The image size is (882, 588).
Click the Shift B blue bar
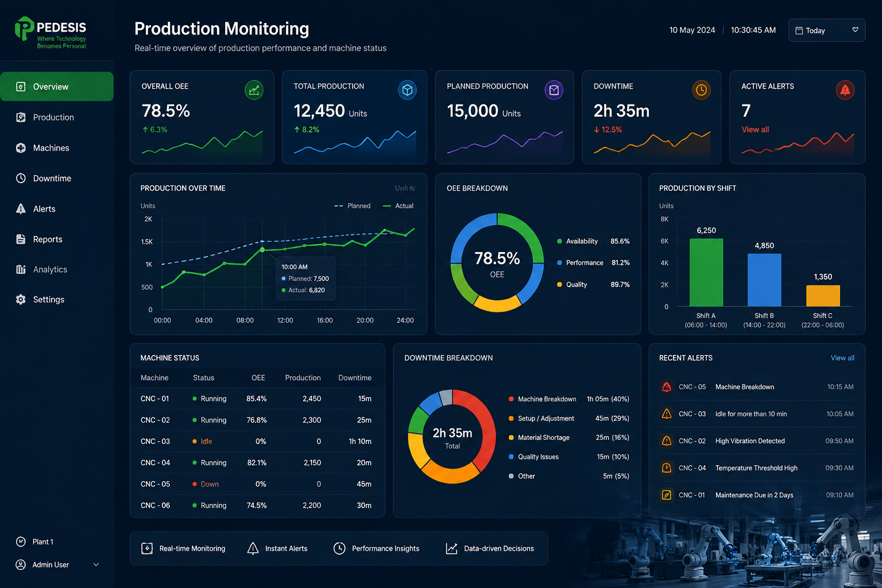pyautogui.click(x=764, y=280)
